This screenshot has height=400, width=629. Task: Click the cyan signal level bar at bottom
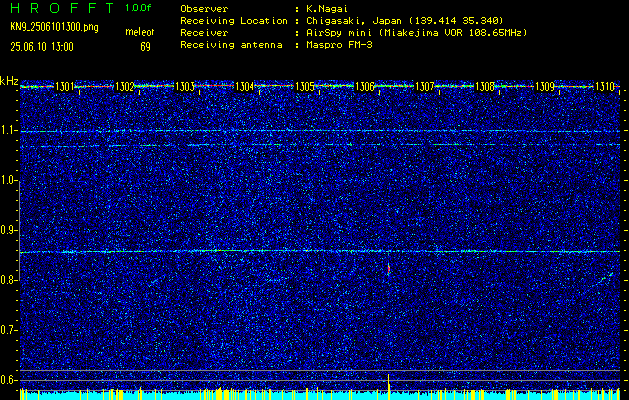320,396
